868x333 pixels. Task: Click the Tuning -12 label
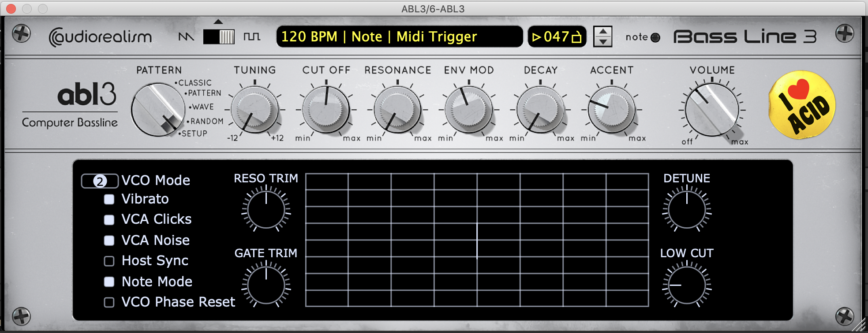coord(232,138)
